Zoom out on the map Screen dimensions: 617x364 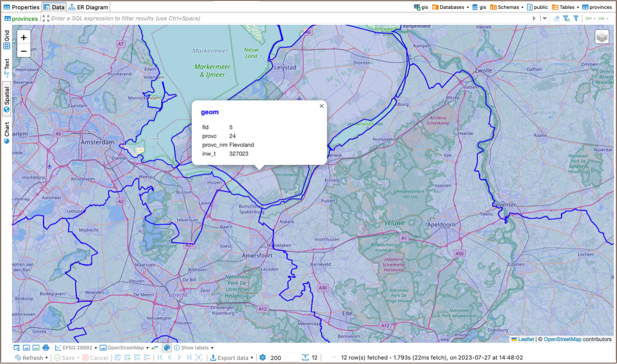[24, 50]
